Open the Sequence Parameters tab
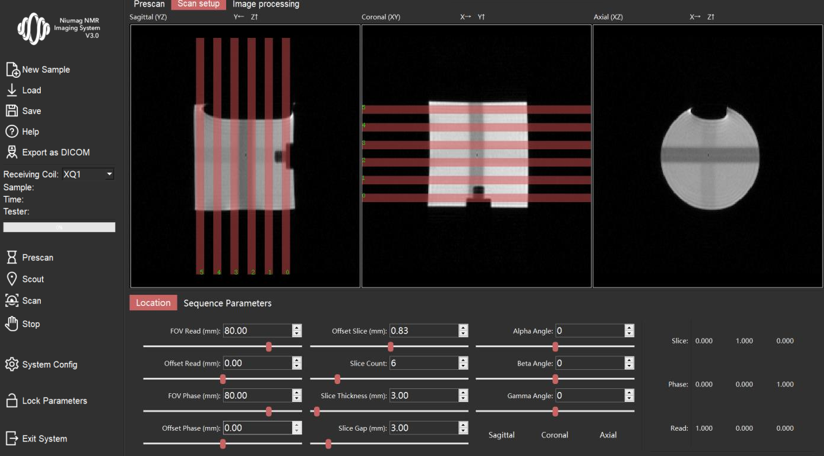The height and width of the screenshot is (456, 824). coord(227,303)
